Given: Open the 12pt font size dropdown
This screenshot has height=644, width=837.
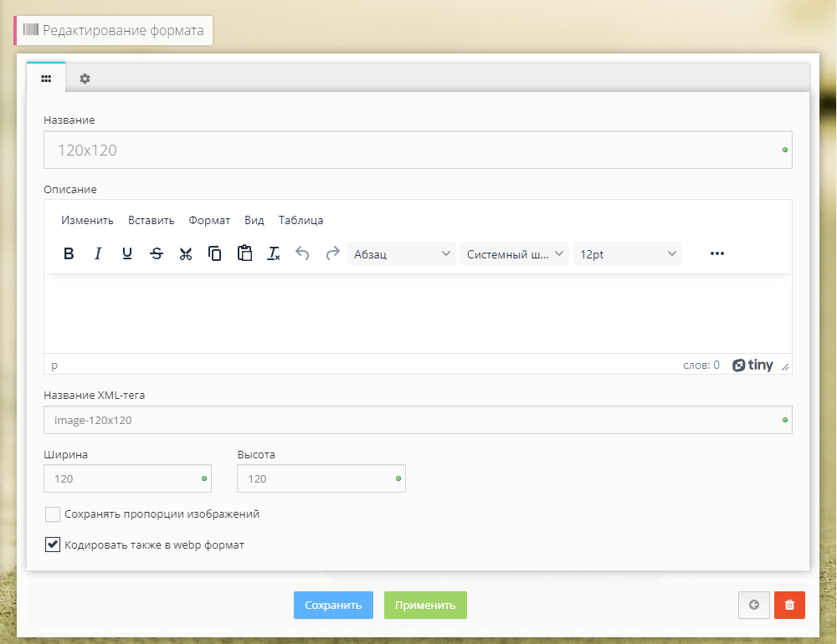Looking at the screenshot, I should tap(627, 254).
